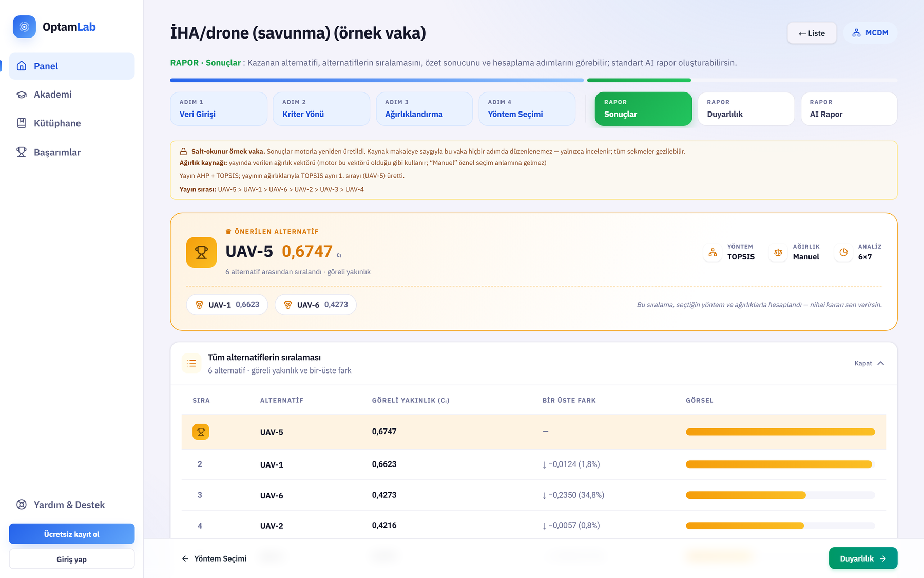Screen dimensions: 924x578
Task: Click the TOPSIS method icon
Action: coord(713,252)
